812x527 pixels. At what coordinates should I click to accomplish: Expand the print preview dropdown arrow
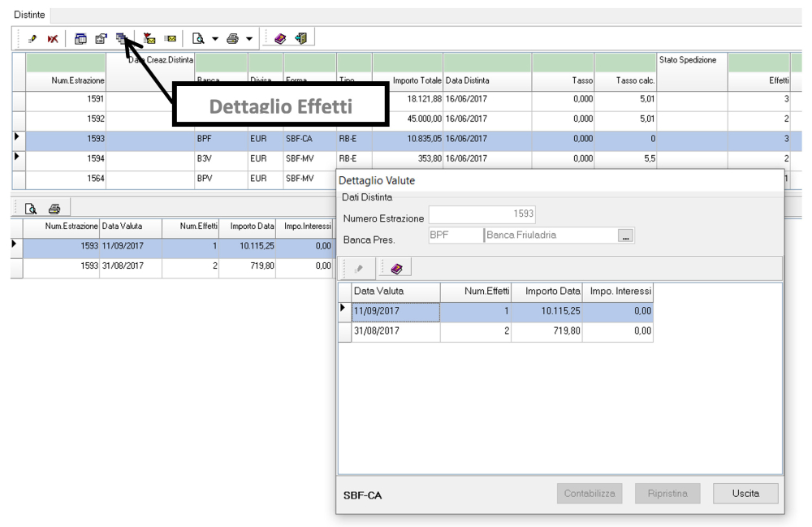215,38
